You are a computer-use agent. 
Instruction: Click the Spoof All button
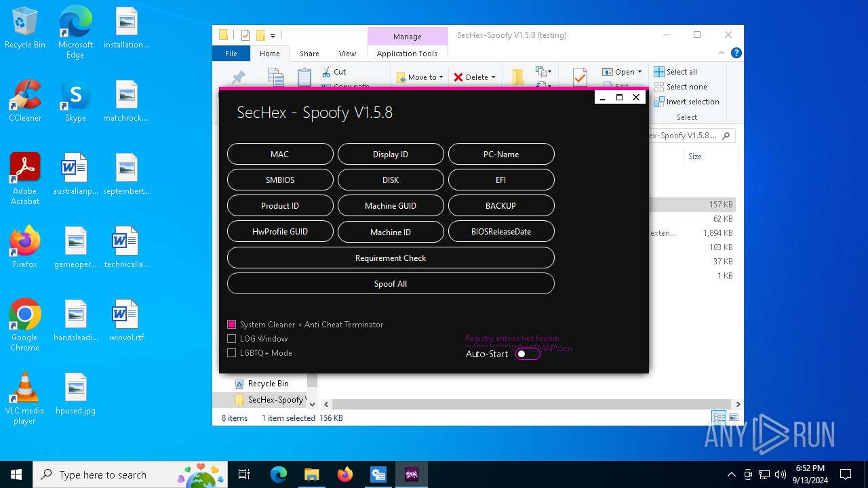pos(391,283)
